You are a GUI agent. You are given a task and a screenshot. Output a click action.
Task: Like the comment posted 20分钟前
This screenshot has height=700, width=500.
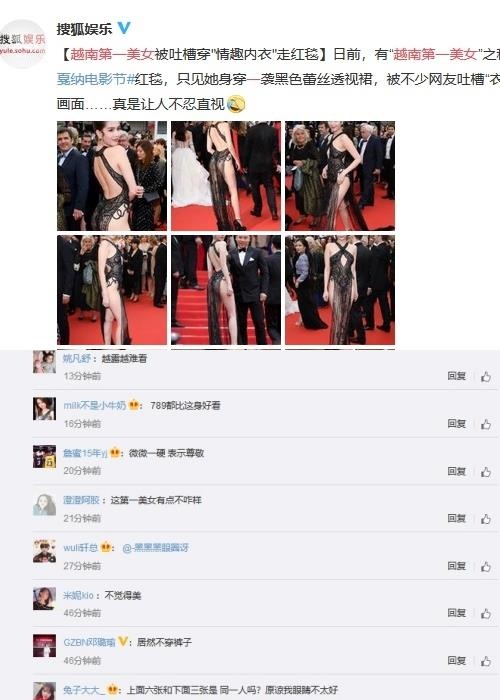486,471
